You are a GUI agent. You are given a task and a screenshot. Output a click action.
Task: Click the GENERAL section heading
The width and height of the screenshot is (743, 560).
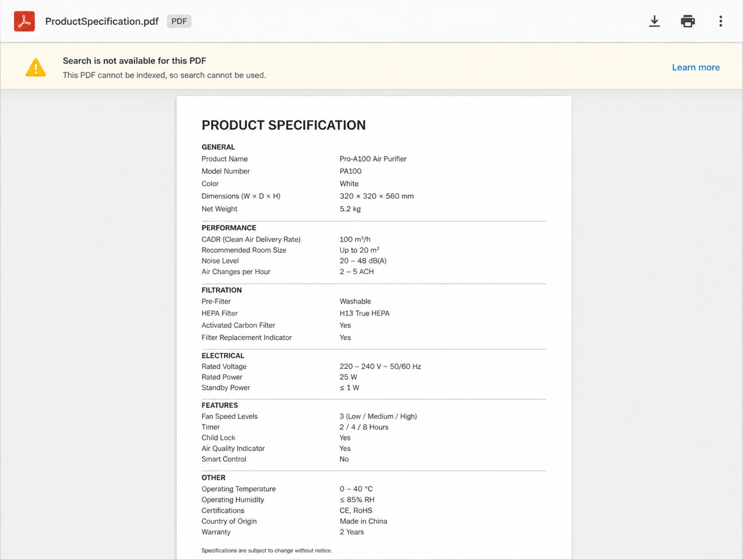pyautogui.click(x=218, y=147)
